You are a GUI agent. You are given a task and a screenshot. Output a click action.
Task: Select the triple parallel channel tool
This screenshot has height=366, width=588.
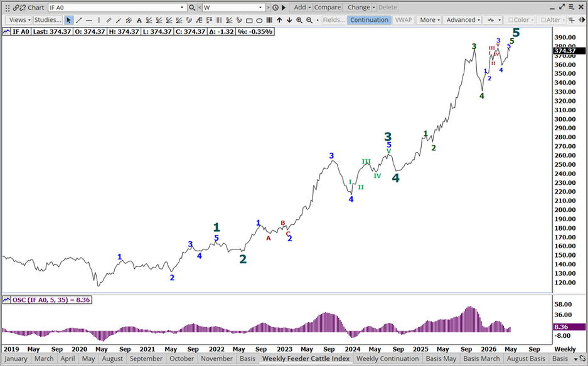(x=129, y=20)
